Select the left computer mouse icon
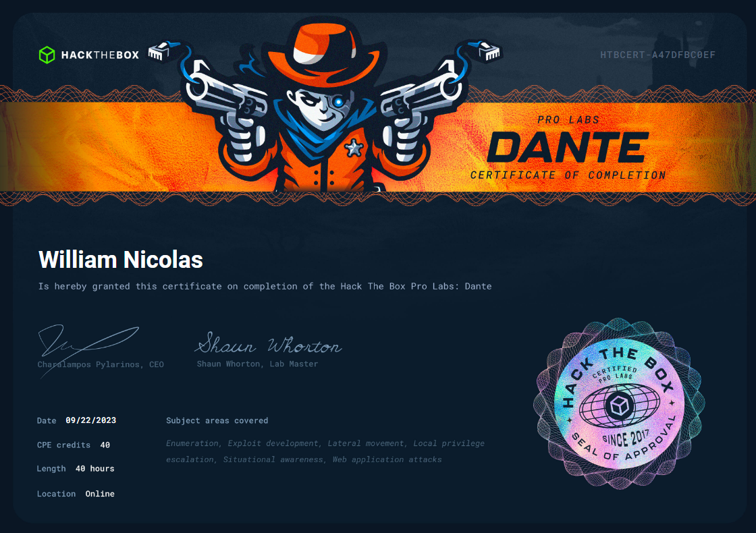The image size is (756, 533). tap(160, 51)
